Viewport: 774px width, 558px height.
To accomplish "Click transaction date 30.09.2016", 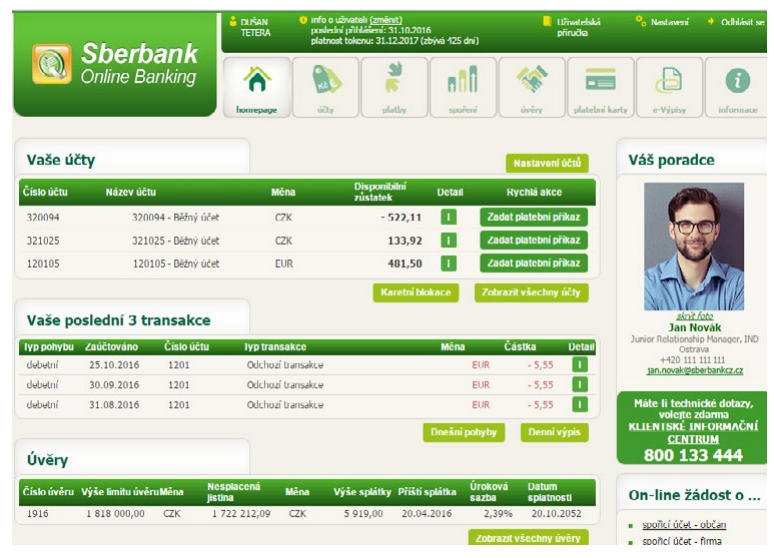I will point(114,385).
